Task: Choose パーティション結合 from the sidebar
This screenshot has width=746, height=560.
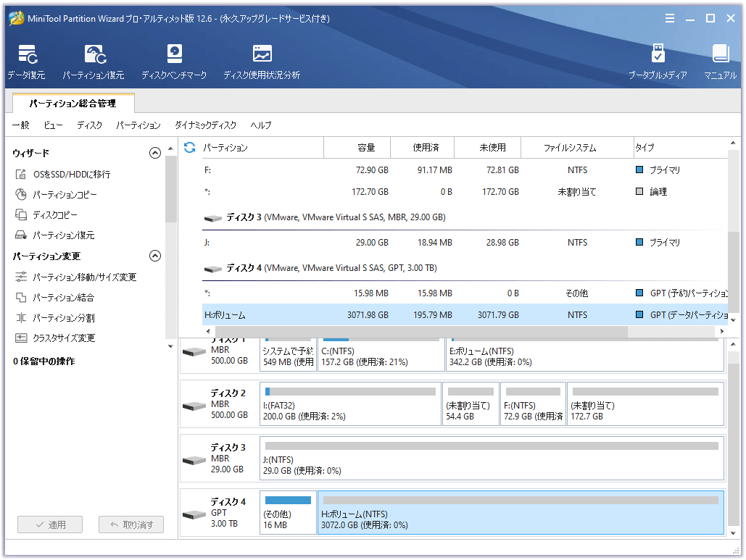Action: pyautogui.click(x=62, y=297)
